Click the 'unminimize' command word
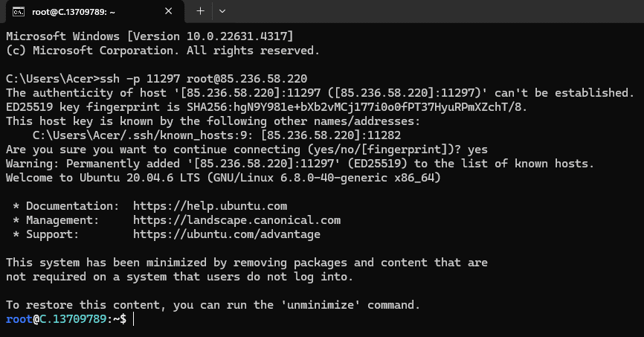 point(321,305)
